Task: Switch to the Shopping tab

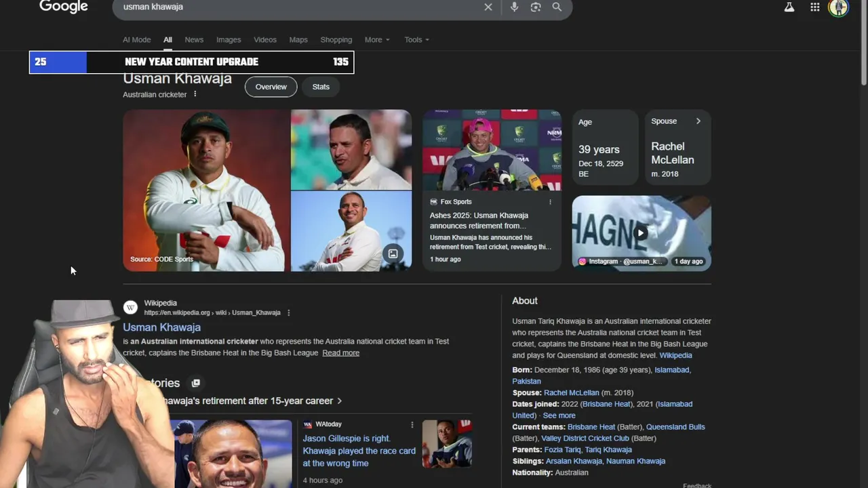Action: coord(336,40)
